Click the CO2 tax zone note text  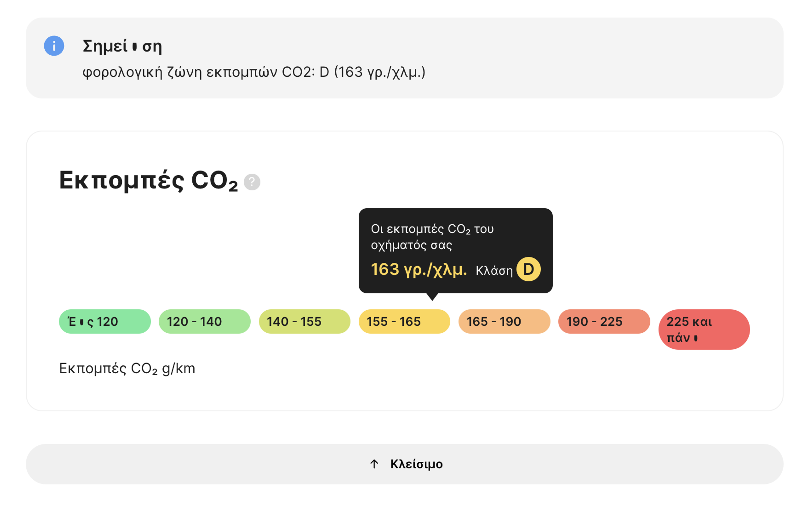pos(254,72)
